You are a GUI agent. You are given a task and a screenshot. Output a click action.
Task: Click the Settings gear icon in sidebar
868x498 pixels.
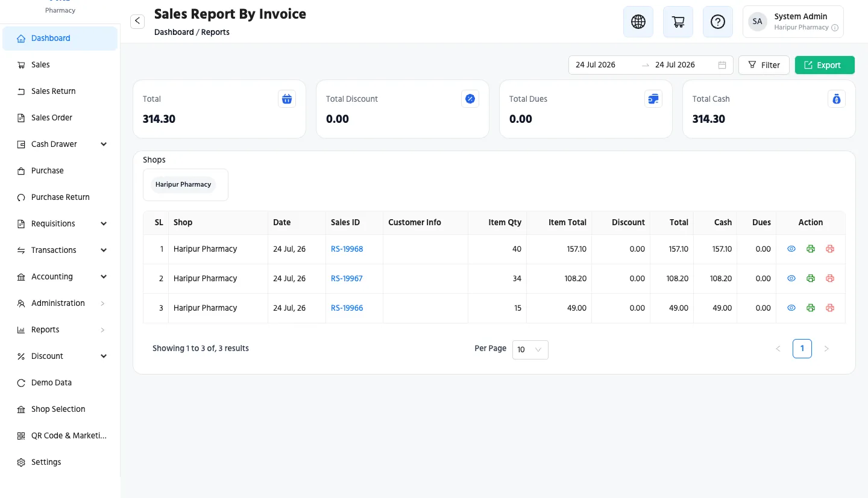[x=21, y=462]
